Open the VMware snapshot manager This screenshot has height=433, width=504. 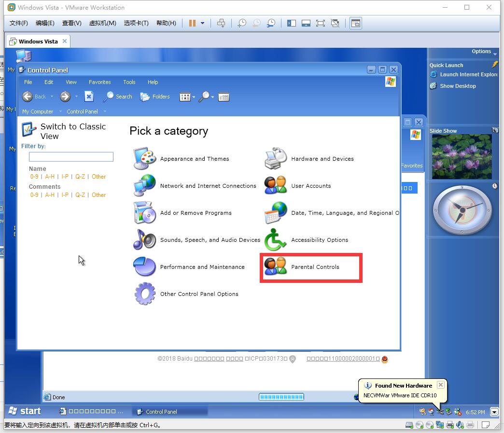point(271,23)
